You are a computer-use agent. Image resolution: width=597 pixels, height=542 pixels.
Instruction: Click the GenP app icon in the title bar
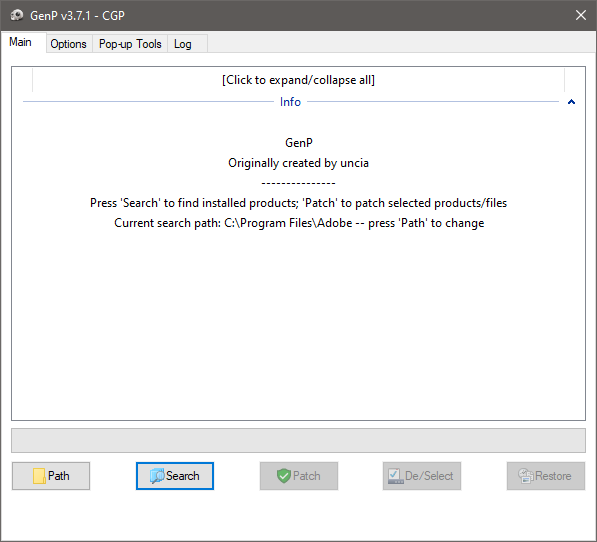[17, 15]
